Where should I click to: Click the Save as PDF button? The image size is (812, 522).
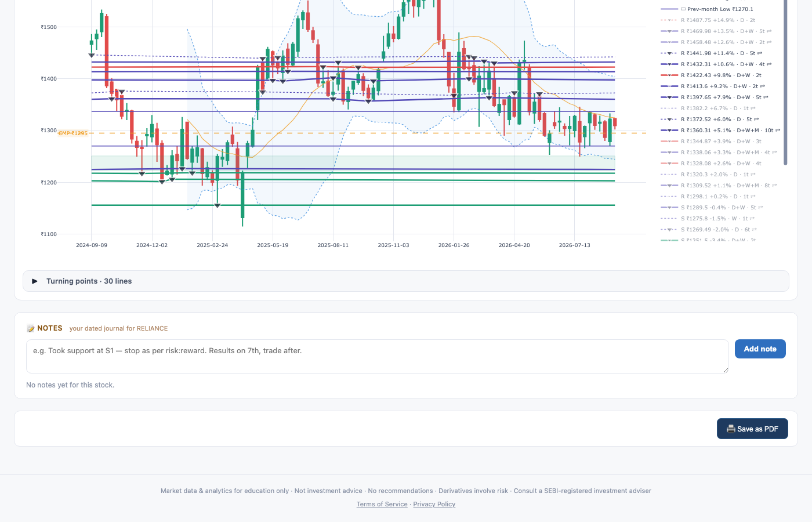(x=752, y=429)
